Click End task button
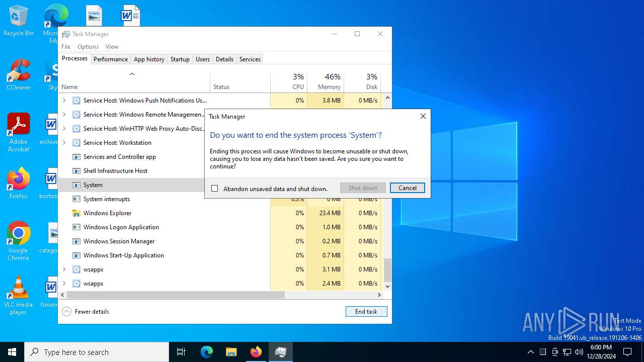 point(366,312)
